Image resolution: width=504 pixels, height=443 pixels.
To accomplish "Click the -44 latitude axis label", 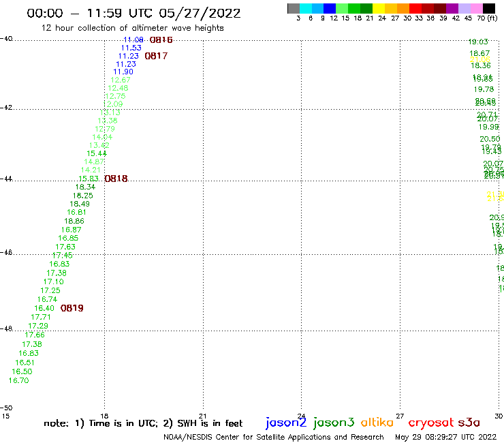I will [x=6, y=179].
